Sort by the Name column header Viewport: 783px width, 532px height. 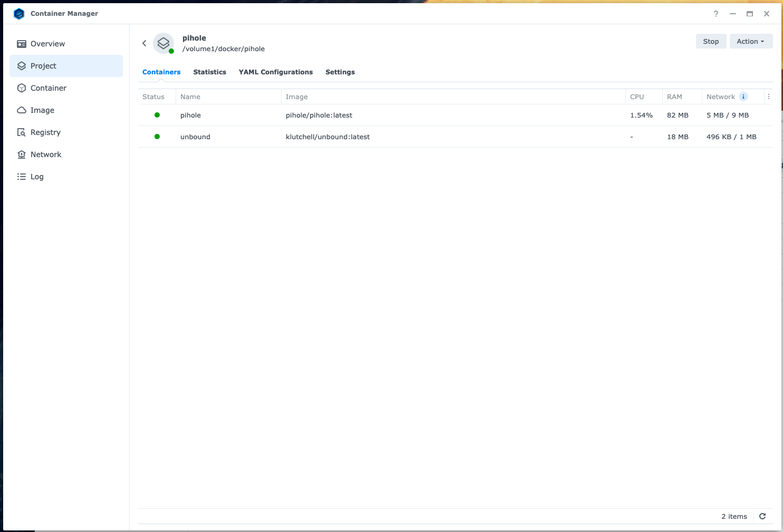point(228,96)
